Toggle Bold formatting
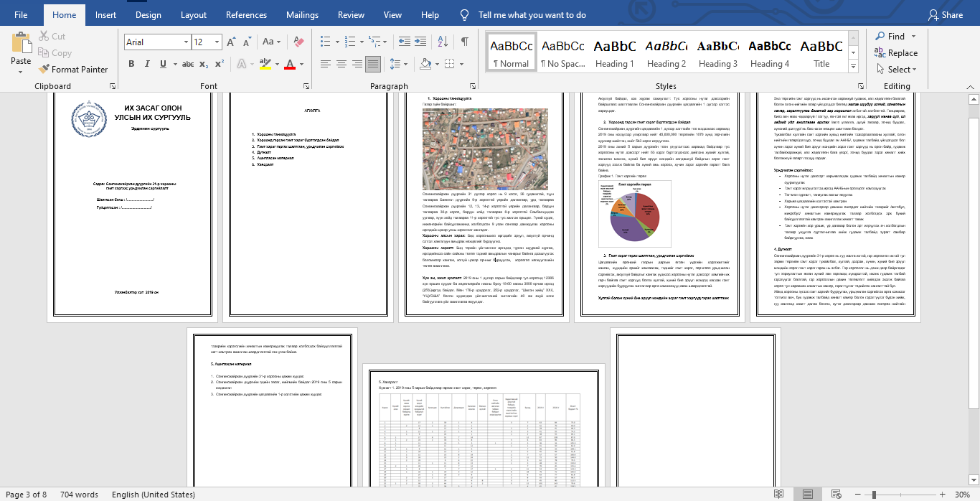The width and height of the screenshot is (980, 501). coord(131,64)
